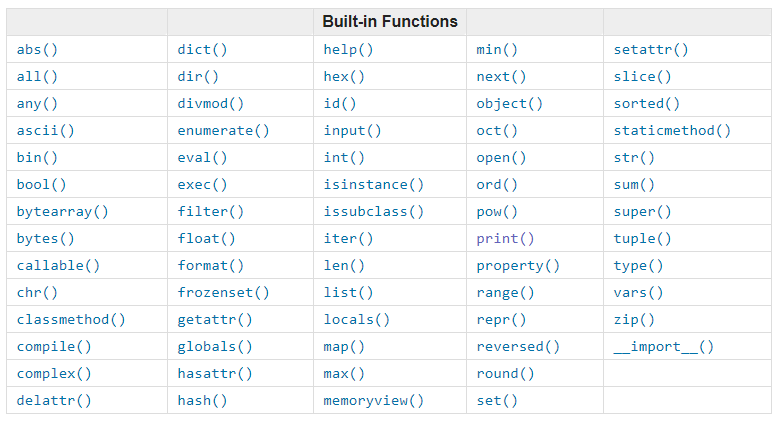Open the bytearray() function link

[x=62, y=211]
